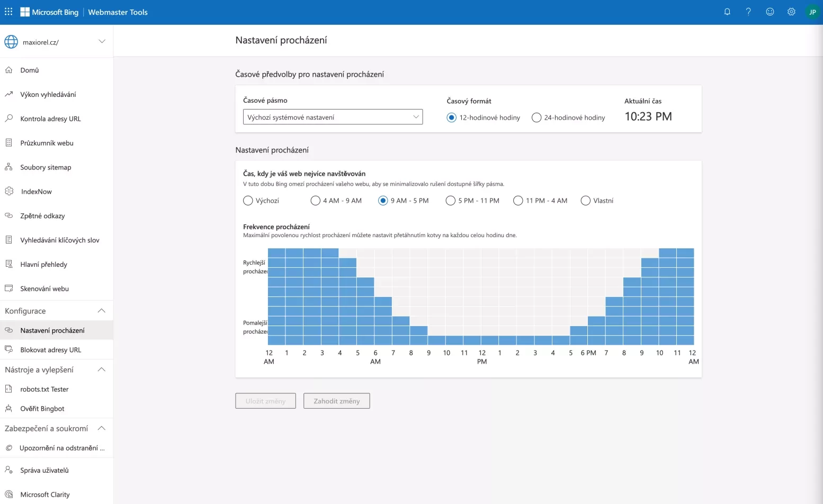Select the Výchozí busiest time option

point(248,201)
